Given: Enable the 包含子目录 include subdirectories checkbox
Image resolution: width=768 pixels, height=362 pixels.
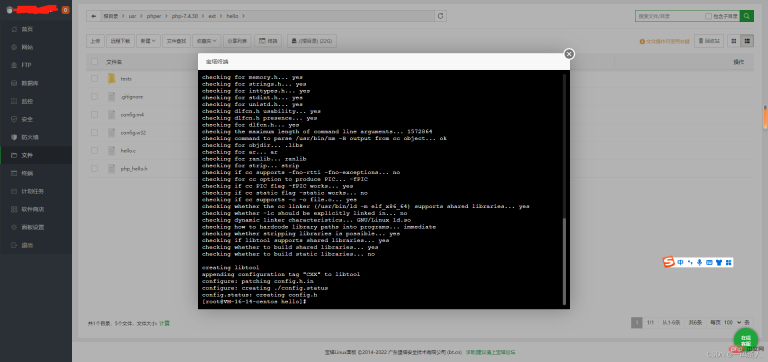Looking at the screenshot, I should pos(708,16).
